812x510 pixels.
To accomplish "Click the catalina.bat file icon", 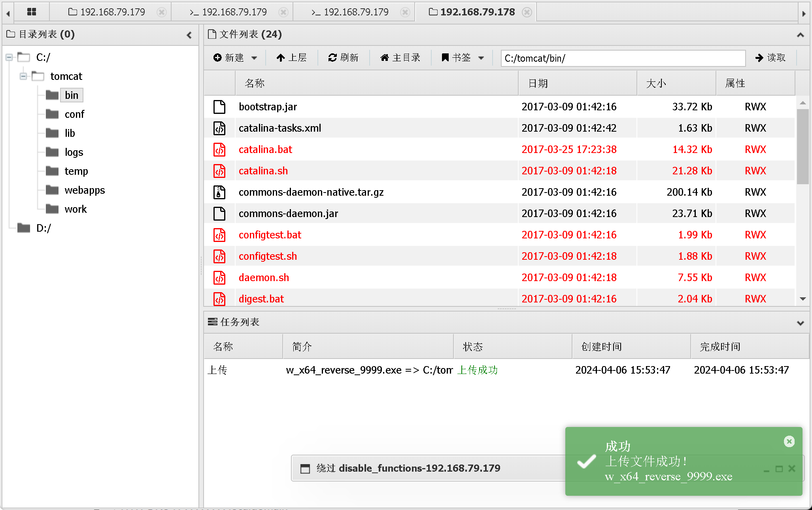I will 219,150.
